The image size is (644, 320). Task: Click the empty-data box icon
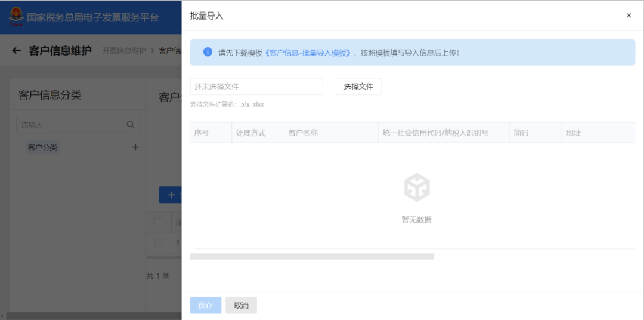click(416, 187)
